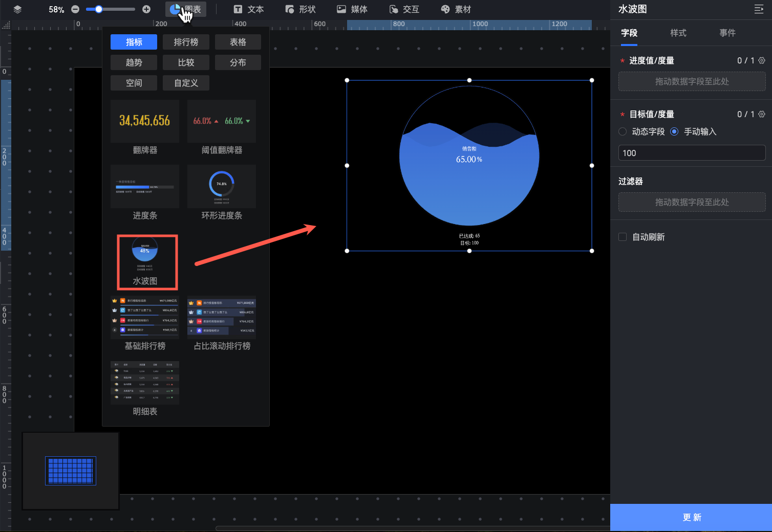Click the zoom in plus icon

[146, 9]
